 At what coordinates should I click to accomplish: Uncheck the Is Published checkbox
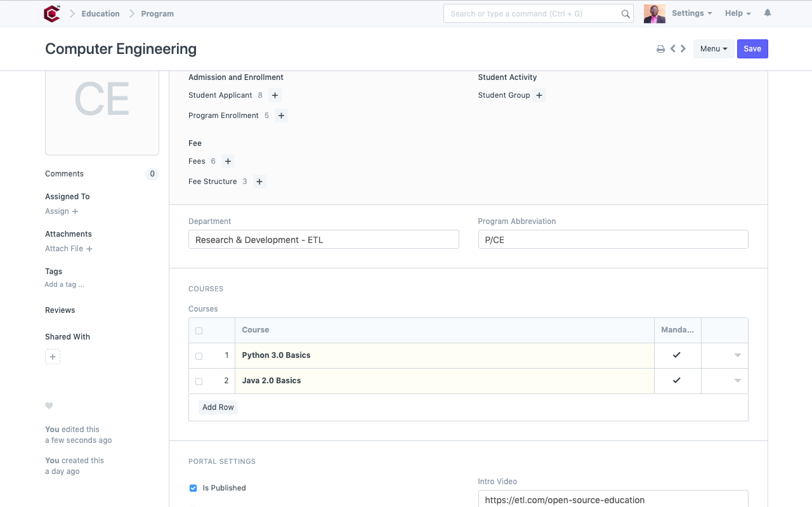[x=193, y=488]
